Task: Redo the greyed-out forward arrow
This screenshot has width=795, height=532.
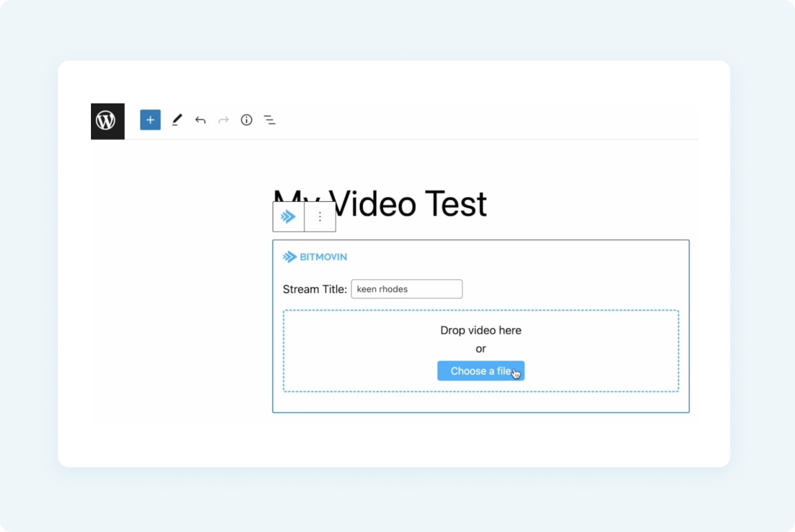Action: click(x=223, y=120)
